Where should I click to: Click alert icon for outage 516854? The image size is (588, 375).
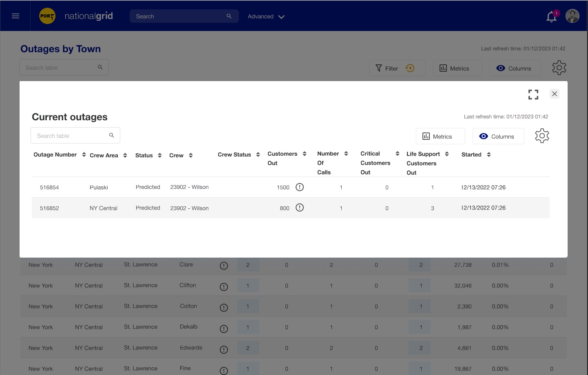pyautogui.click(x=300, y=187)
